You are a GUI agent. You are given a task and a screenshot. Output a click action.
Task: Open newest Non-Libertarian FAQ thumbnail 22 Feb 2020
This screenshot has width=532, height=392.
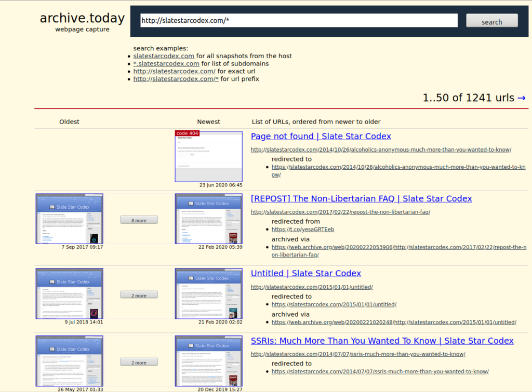[x=209, y=219]
